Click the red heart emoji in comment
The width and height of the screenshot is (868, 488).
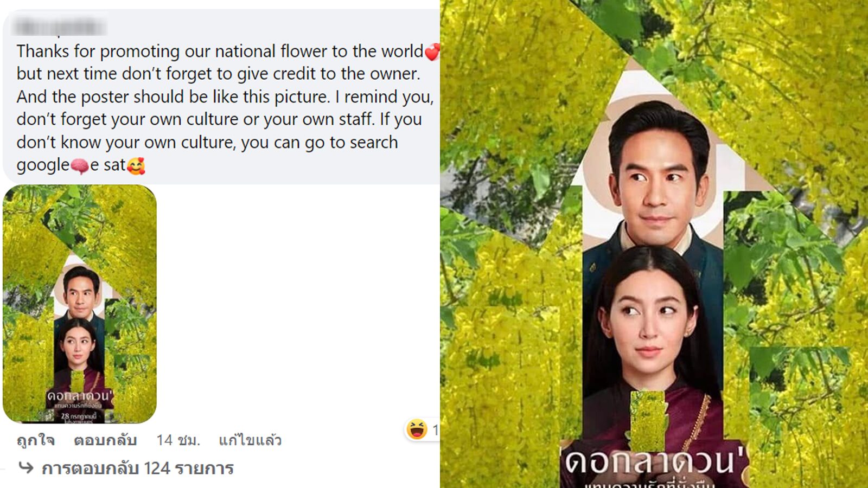[x=432, y=52]
